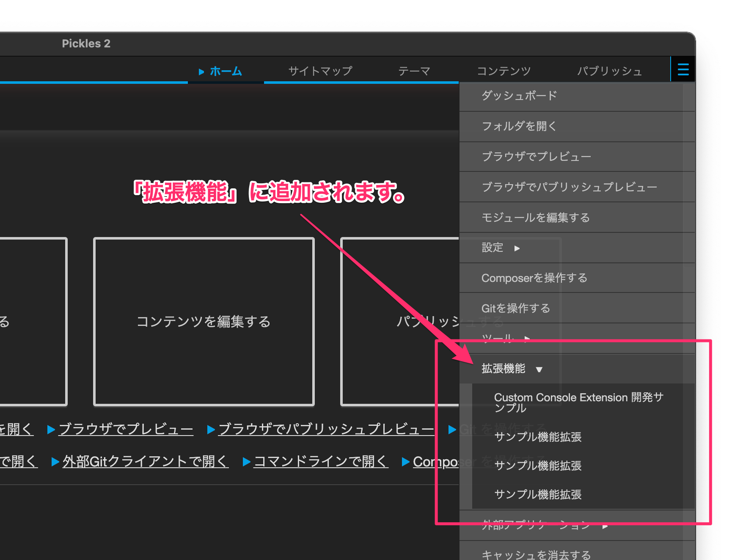
Task: Switch to the テーマ tab
Action: (414, 71)
